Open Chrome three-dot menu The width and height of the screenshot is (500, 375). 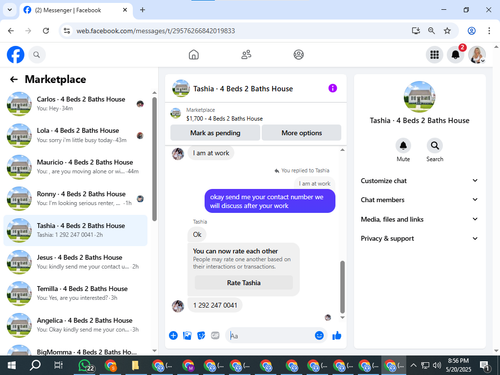489,31
